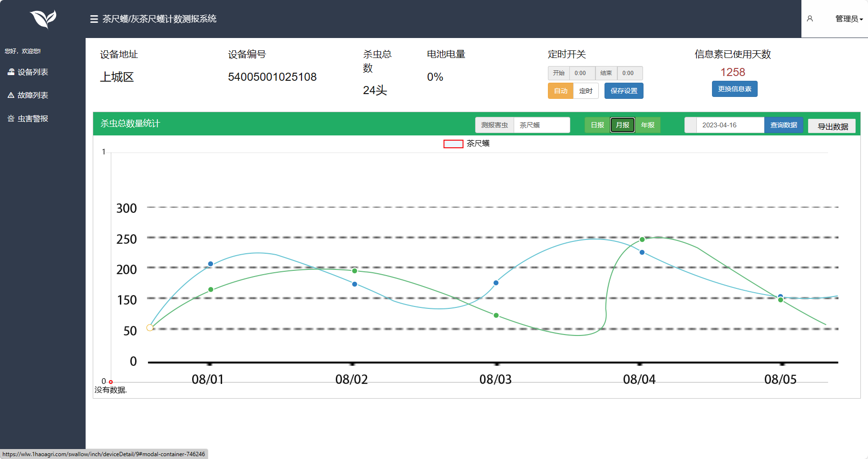Click the blue data point at 08/02

click(354, 284)
